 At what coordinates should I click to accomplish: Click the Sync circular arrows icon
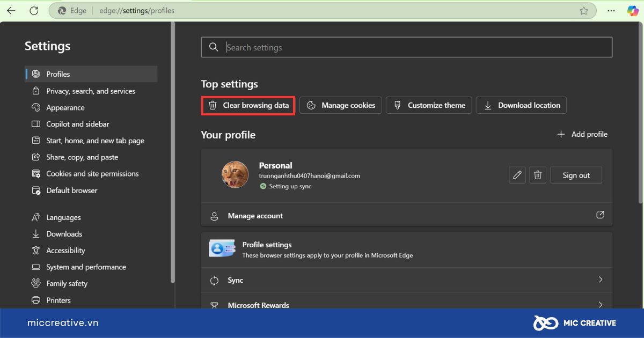[x=214, y=280]
